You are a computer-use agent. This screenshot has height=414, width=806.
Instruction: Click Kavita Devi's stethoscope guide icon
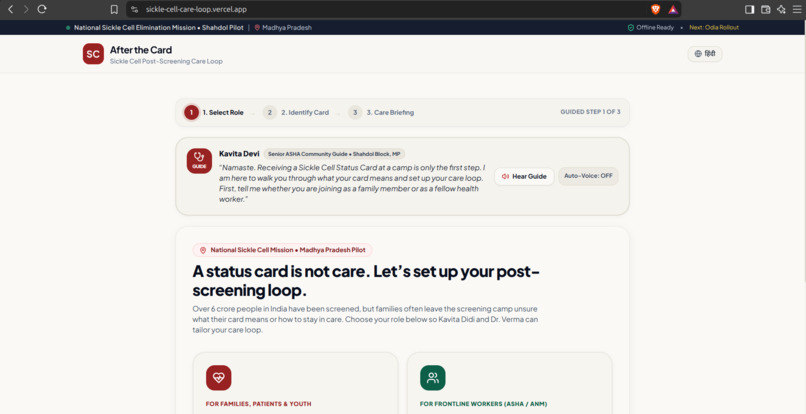click(199, 161)
